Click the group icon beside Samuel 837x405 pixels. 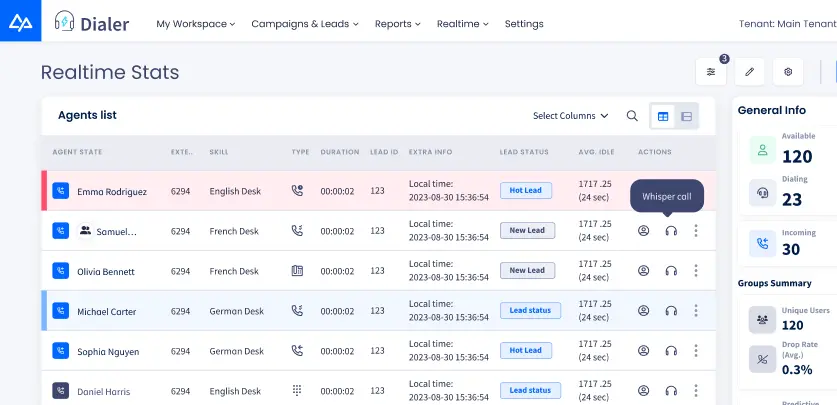(85, 231)
